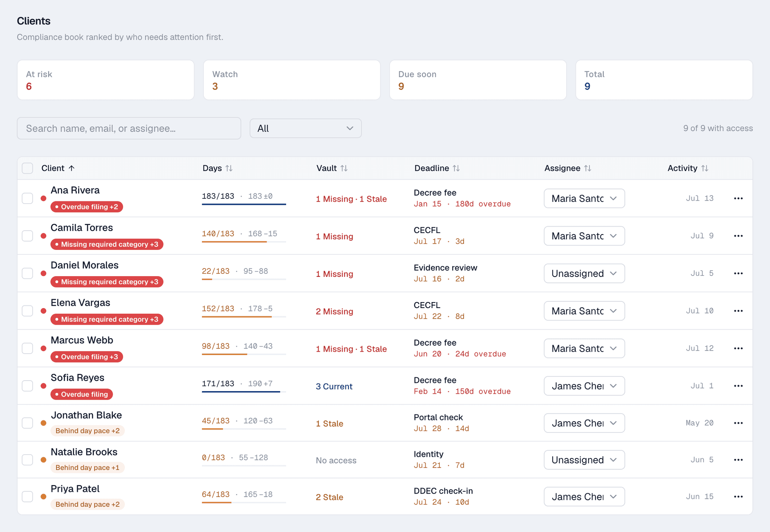Click the Due soon summary card
This screenshot has height=532, width=770.
[478, 80]
